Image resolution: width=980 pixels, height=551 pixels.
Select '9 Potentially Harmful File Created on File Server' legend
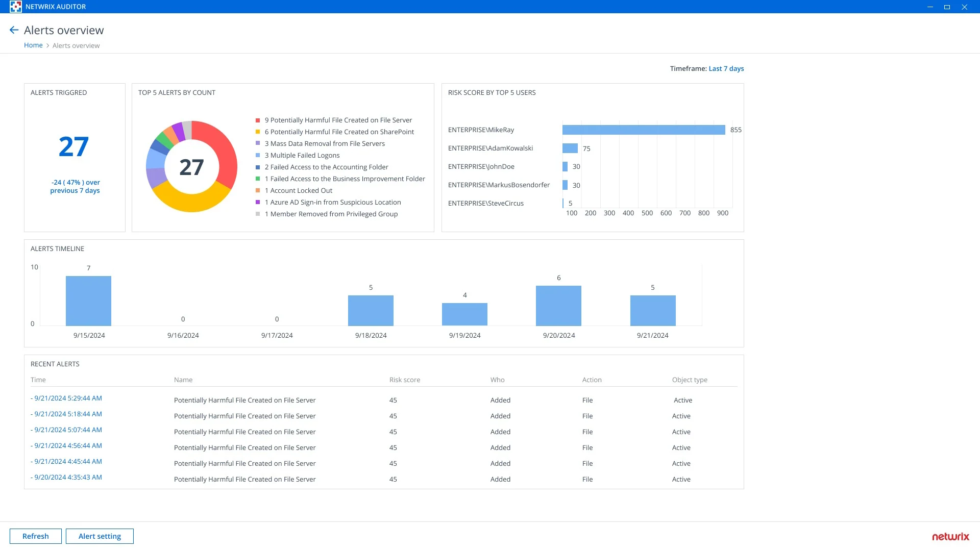tap(338, 120)
